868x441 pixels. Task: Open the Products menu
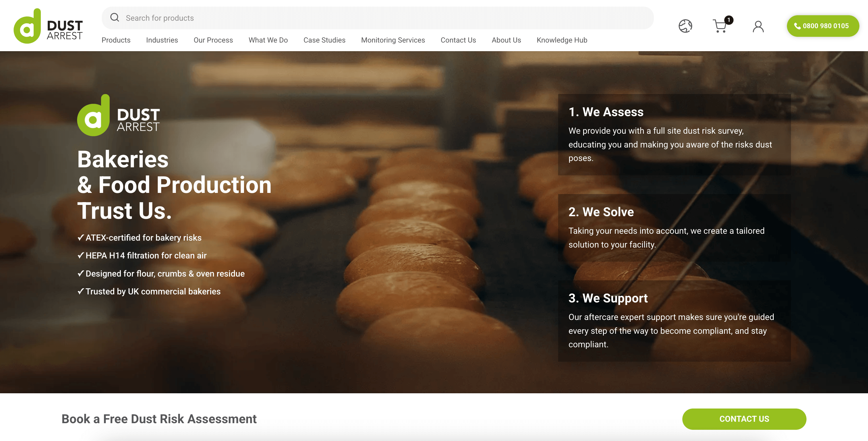pos(116,40)
